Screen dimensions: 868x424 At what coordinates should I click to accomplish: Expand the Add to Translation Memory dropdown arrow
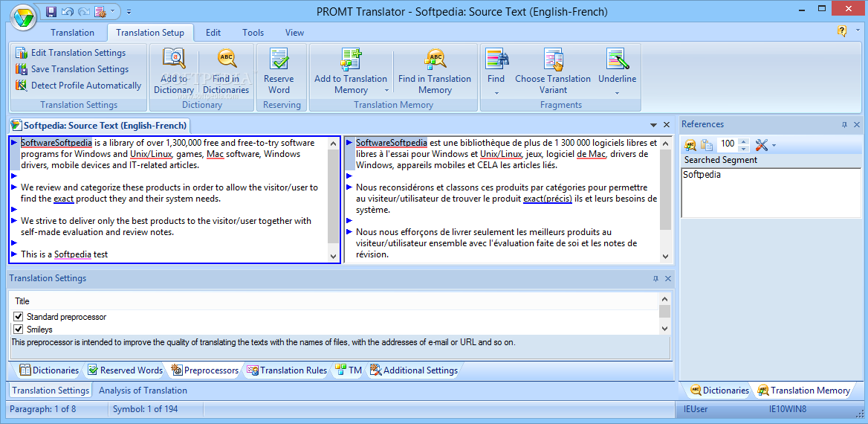[x=385, y=90]
